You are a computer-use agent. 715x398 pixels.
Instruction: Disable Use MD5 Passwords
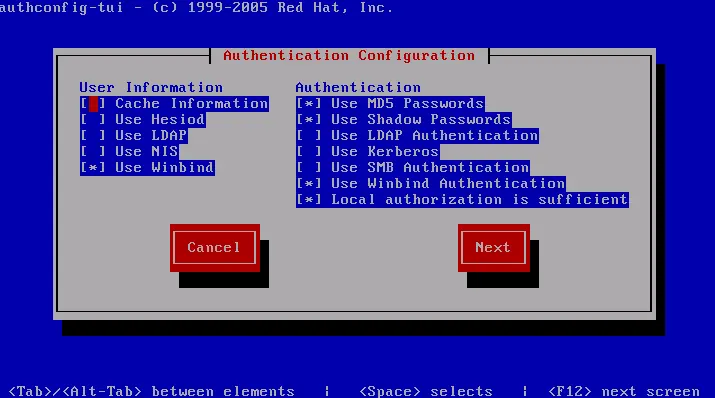(x=390, y=103)
